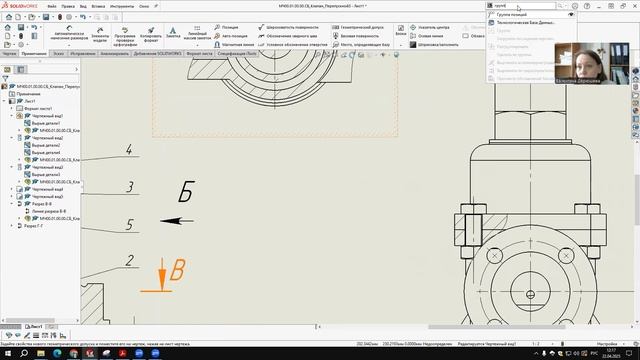640x360 pixels.
Task: Click the Авто-позиция tool
Action: pos(231,36)
